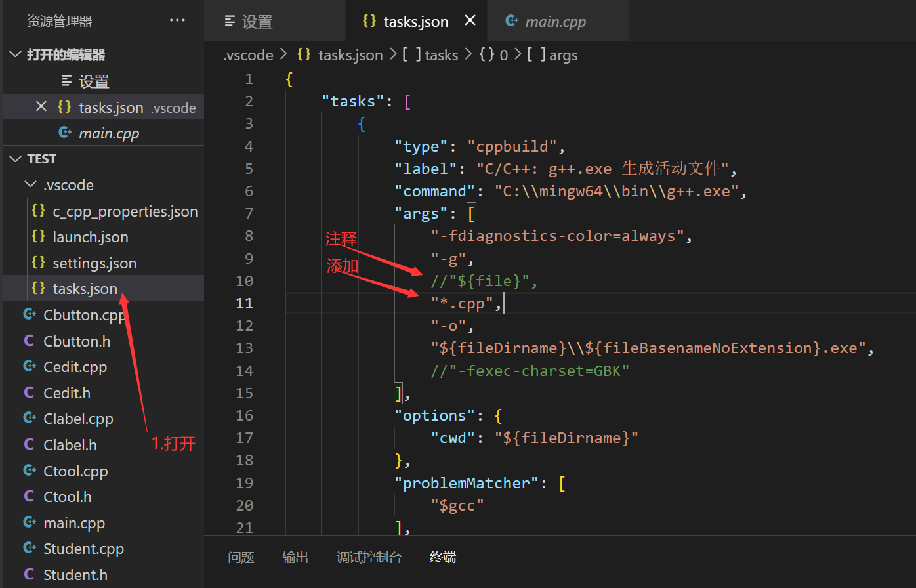
Task: Collapse the 打开的编辑器 section
Action: (14, 54)
